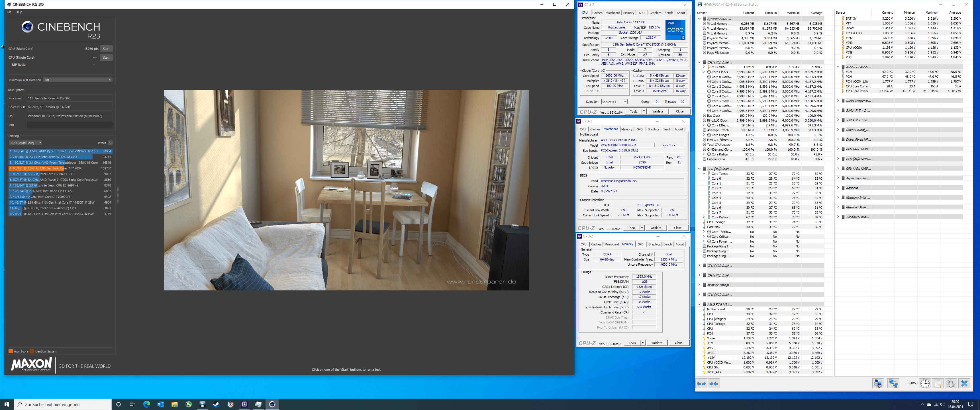Click Cinebench taskbar icon

click(x=272, y=404)
